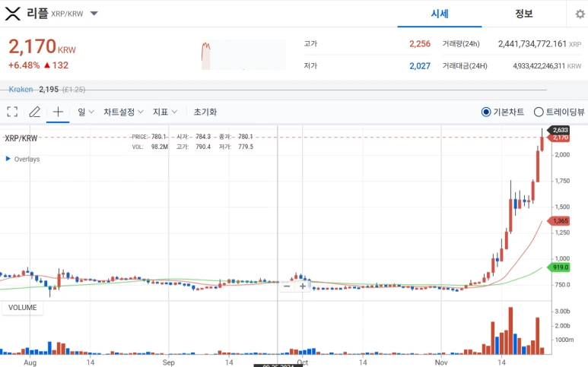Click the 2,441,734,772.161 24h volume value
This screenshot has height=367, width=588.
pyautogui.click(x=532, y=44)
